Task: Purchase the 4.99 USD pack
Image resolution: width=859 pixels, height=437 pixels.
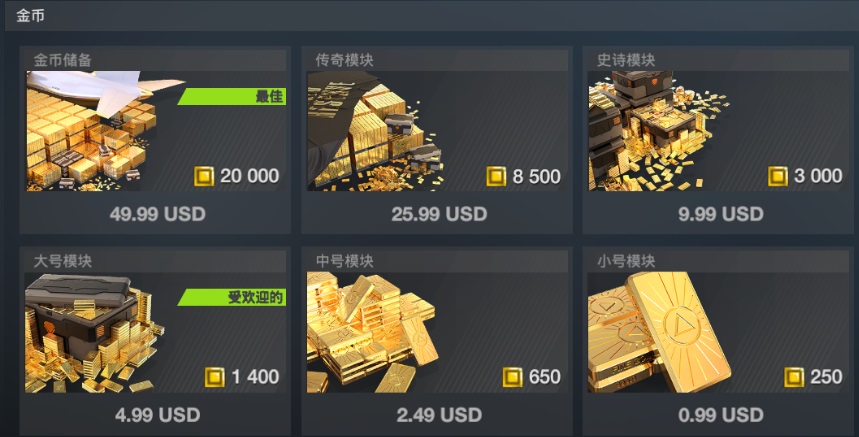Action: coord(157,415)
